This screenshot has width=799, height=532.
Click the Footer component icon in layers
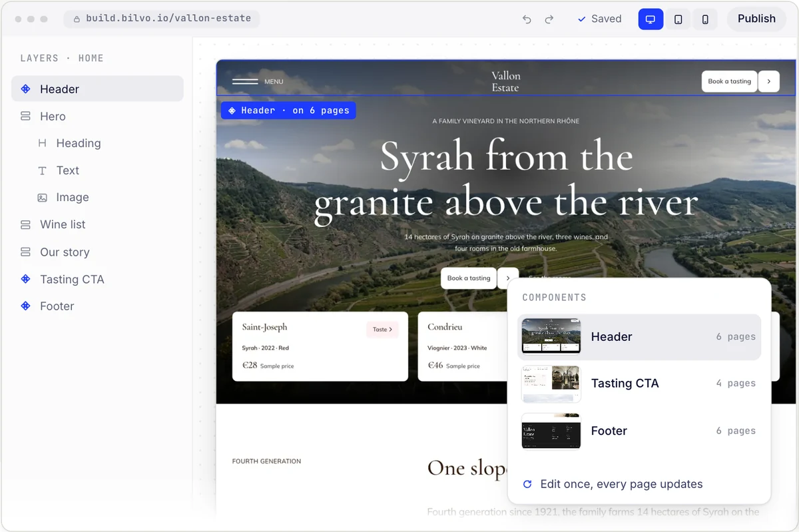25,306
